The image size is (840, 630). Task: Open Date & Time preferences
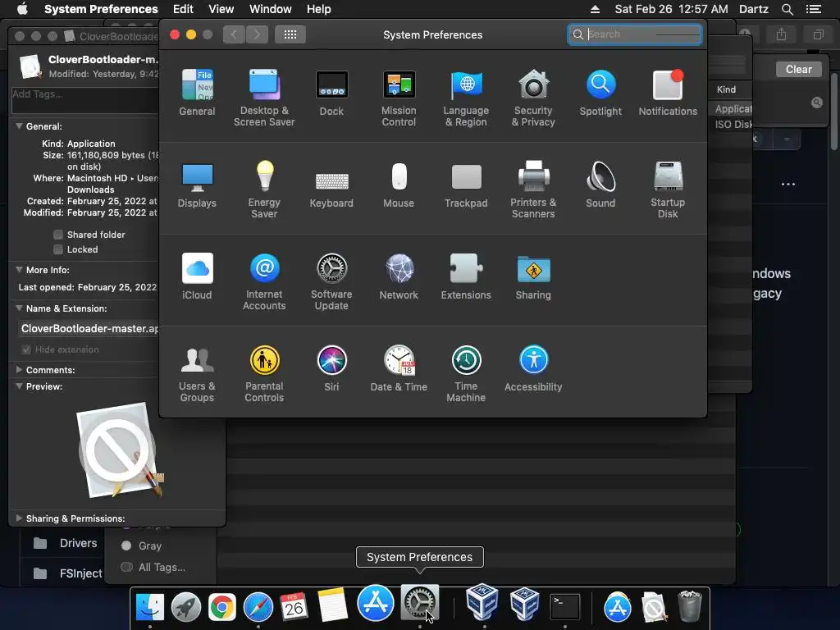[399, 368]
